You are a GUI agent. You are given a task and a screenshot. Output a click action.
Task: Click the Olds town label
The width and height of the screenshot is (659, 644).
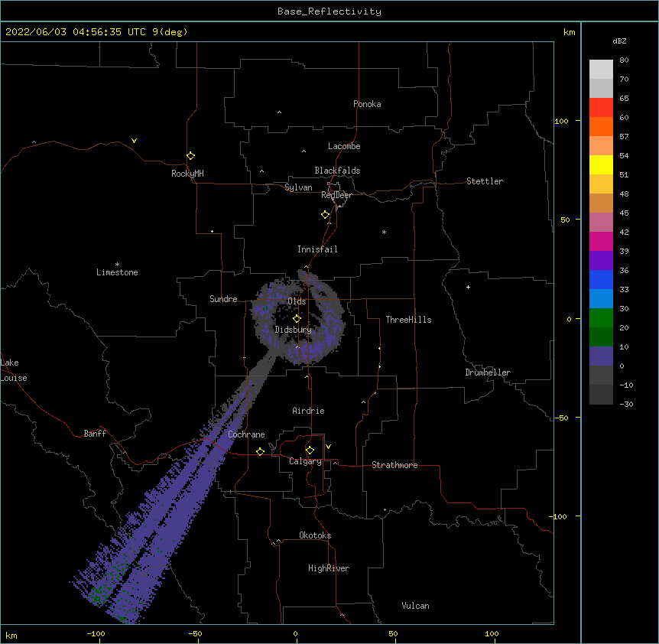point(297,301)
